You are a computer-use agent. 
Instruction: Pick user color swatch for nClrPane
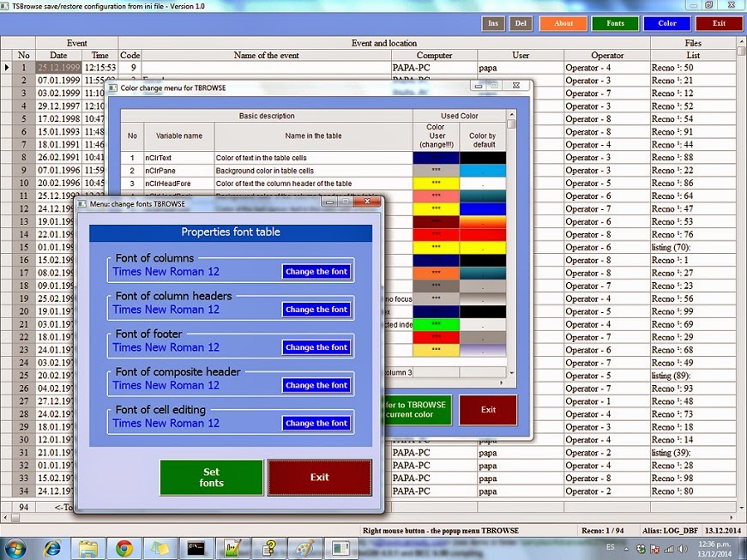click(436, 171)
